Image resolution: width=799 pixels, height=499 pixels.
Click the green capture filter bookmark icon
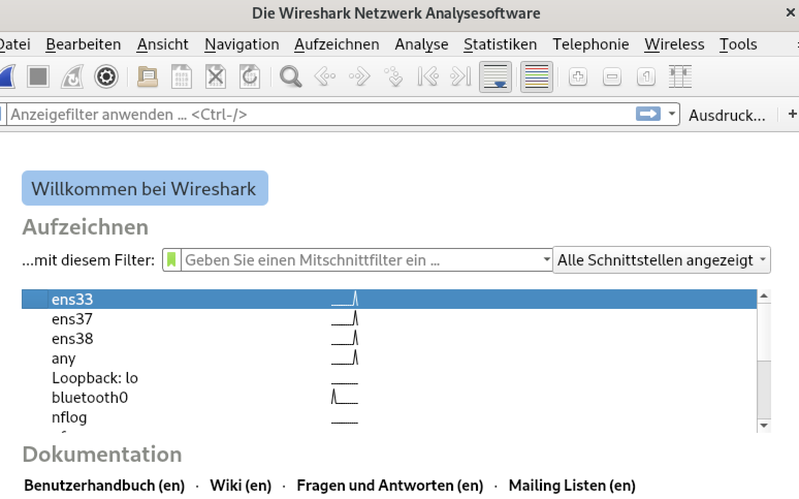(x=172, y=260)
